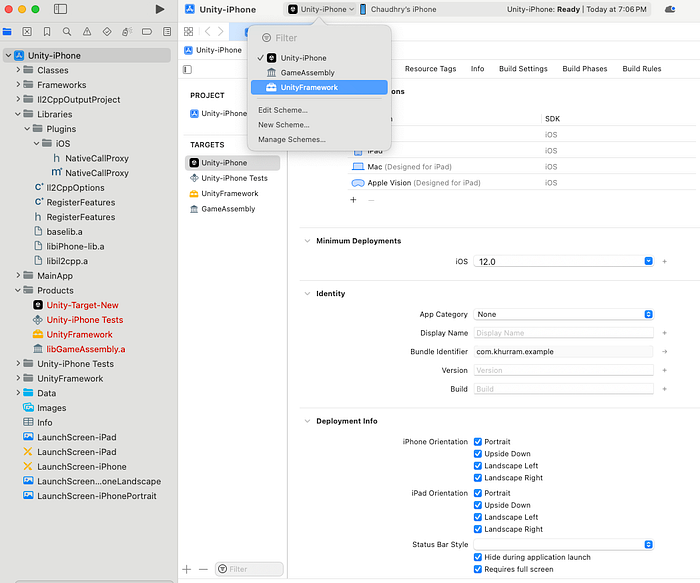
Task: Choose GameAssembly scheme in popup
Action: tap(319, 73)
